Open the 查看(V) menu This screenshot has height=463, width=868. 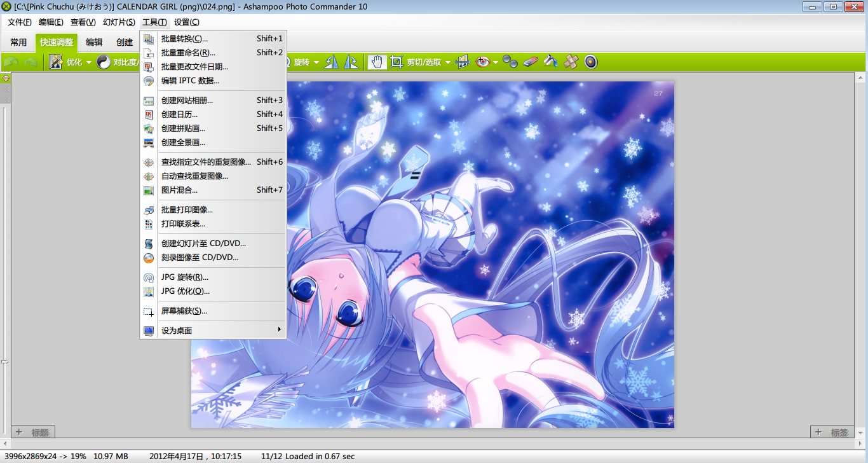click(x=83, y=22)
